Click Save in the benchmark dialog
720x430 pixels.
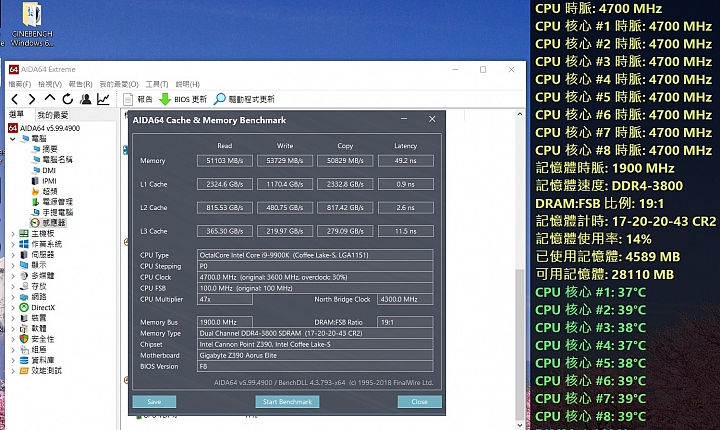(154, 402)
